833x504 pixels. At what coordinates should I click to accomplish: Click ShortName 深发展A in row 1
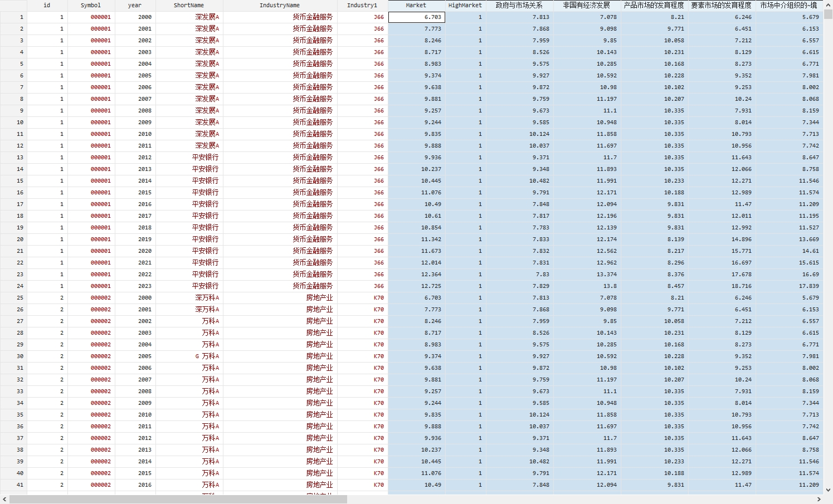click(189, 17)
